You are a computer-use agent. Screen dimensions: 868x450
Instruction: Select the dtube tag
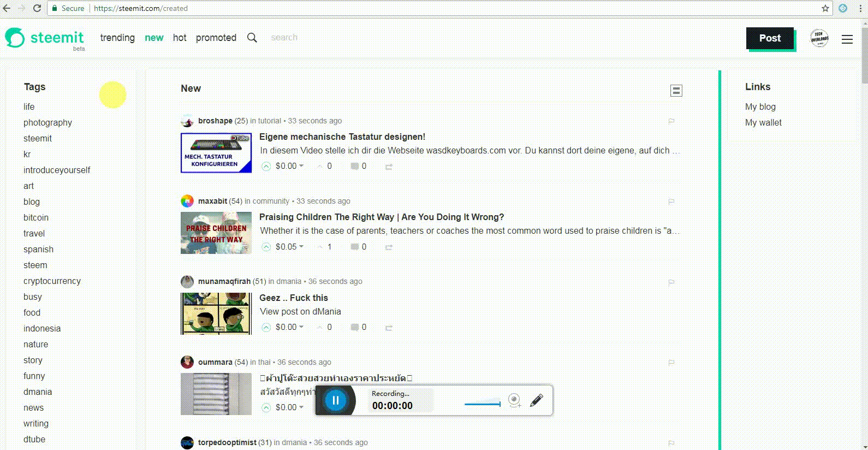[34, 439]
